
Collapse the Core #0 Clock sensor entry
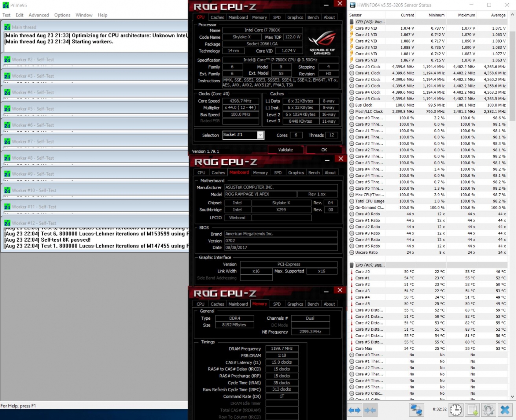pos(351,67)
